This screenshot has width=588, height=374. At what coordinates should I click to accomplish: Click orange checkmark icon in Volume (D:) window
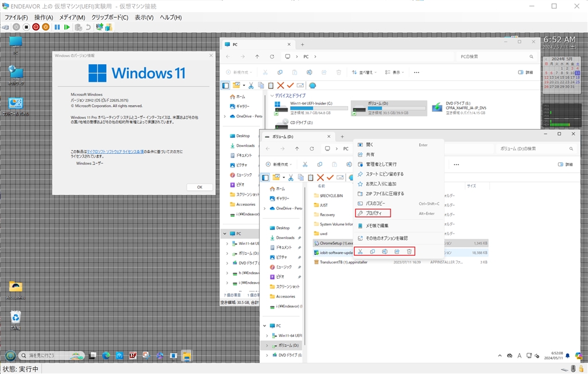click(330, 178)
